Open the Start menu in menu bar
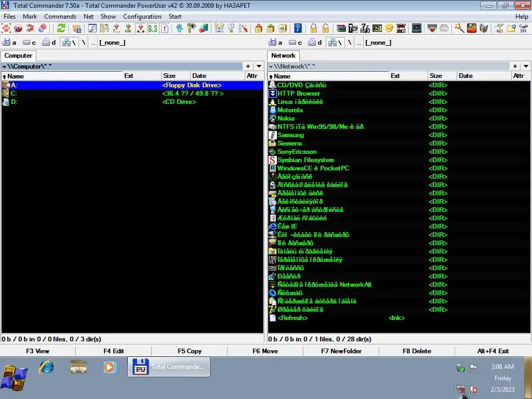This screenshot has width=532, height=399. pyautogui.click(x=175, y=16)
